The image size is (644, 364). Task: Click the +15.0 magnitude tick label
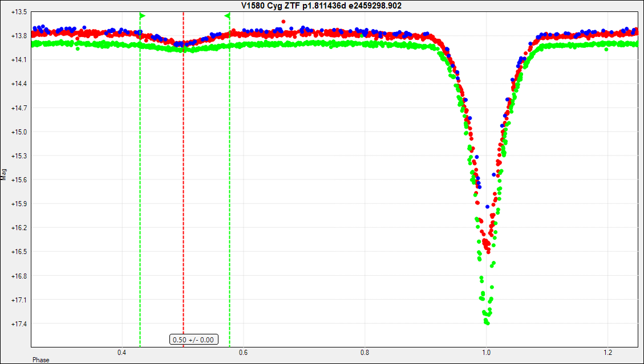pyautogui.click(x=18, y=132)
